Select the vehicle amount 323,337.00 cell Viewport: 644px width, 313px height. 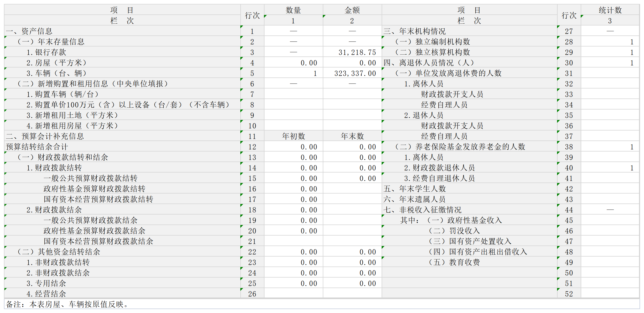(x=352, y=73)
